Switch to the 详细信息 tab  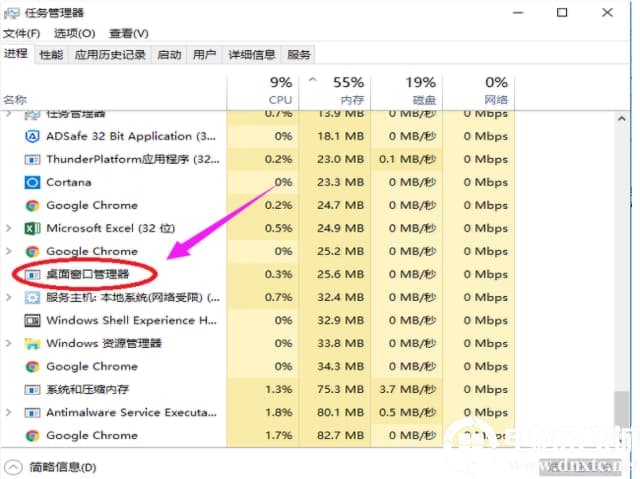(252, 55)
